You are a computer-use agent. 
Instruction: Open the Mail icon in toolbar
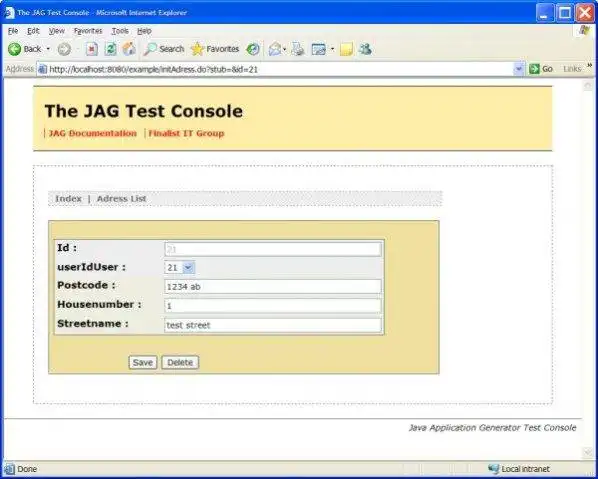275,49
